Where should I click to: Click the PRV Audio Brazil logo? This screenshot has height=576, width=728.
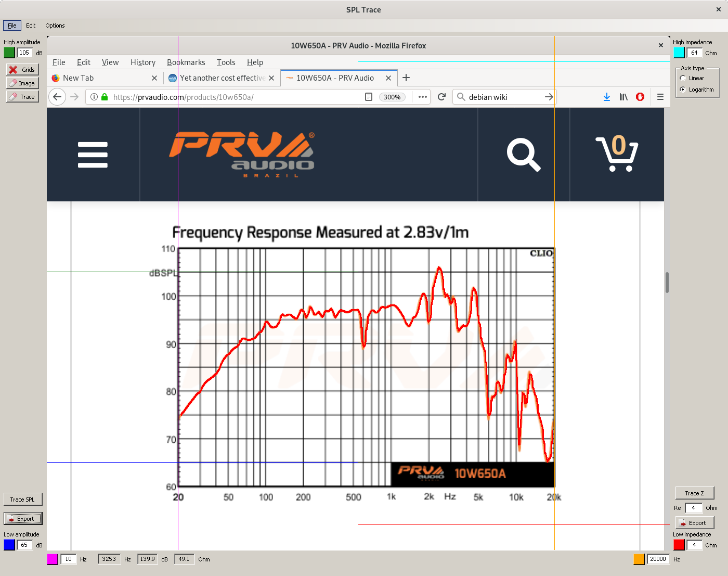[242, 155]
